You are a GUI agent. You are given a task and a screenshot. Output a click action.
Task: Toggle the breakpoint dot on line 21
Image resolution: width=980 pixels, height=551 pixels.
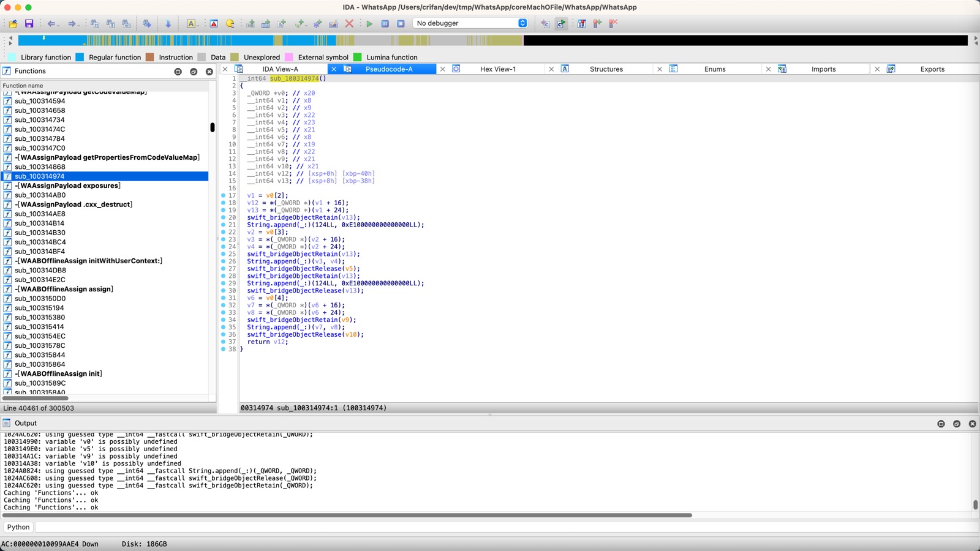224,225
